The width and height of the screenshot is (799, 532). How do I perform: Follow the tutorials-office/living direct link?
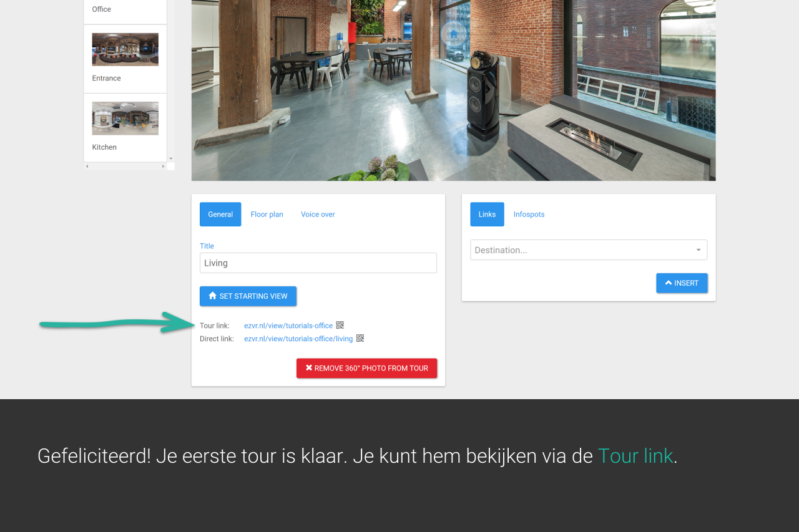click(298, 339)
